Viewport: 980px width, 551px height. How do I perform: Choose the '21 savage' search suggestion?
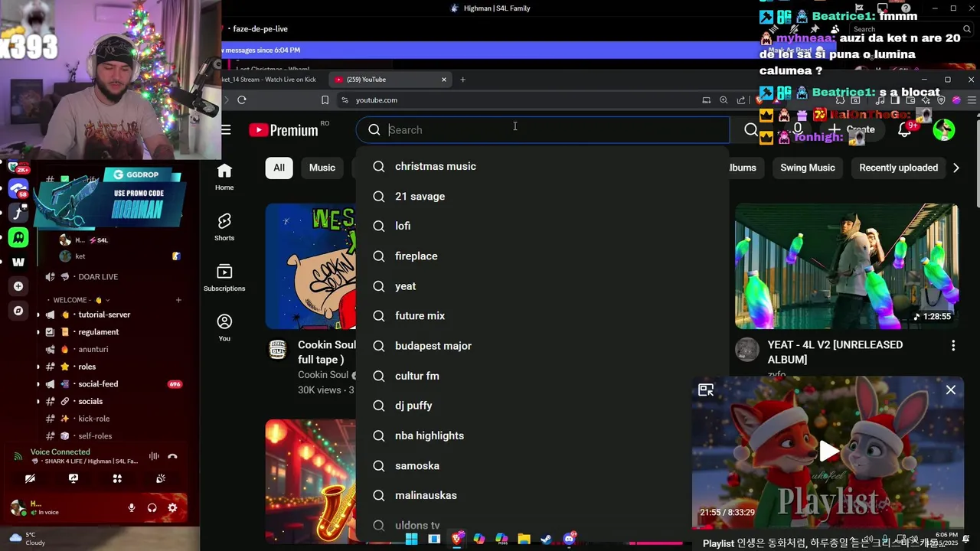click(x=543, y=197)
